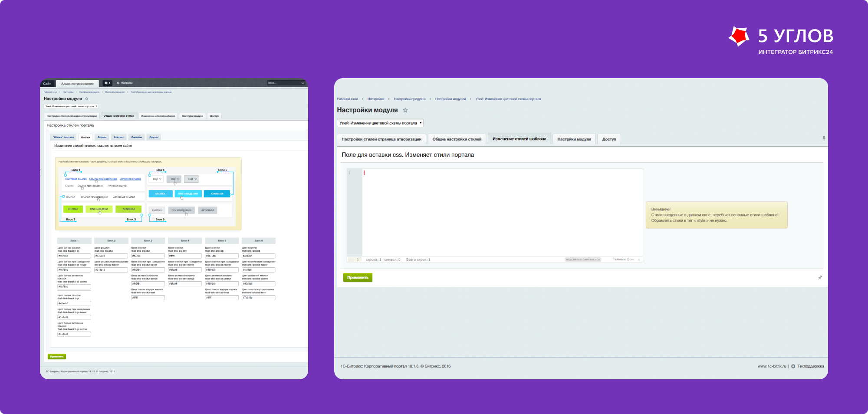Open the www.1c-bitrix.ru footer link
This screenshot has width=868, height=414.
point(772,366)
